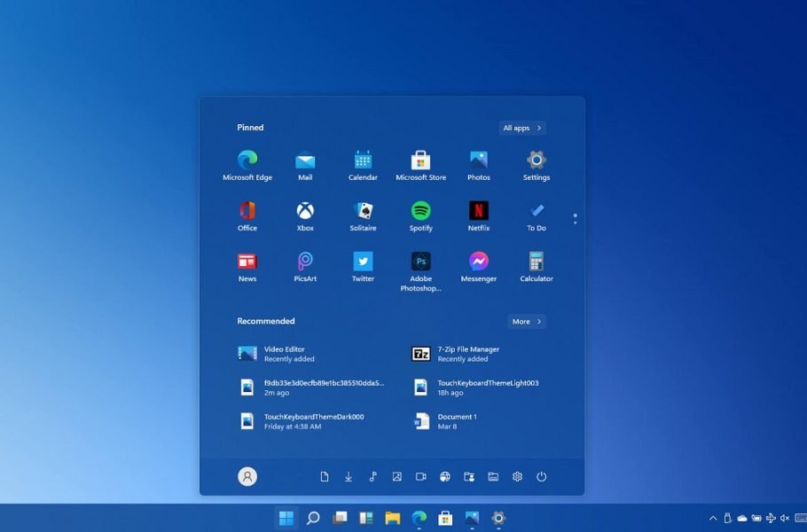Open the To Do app

coord(537,216)
